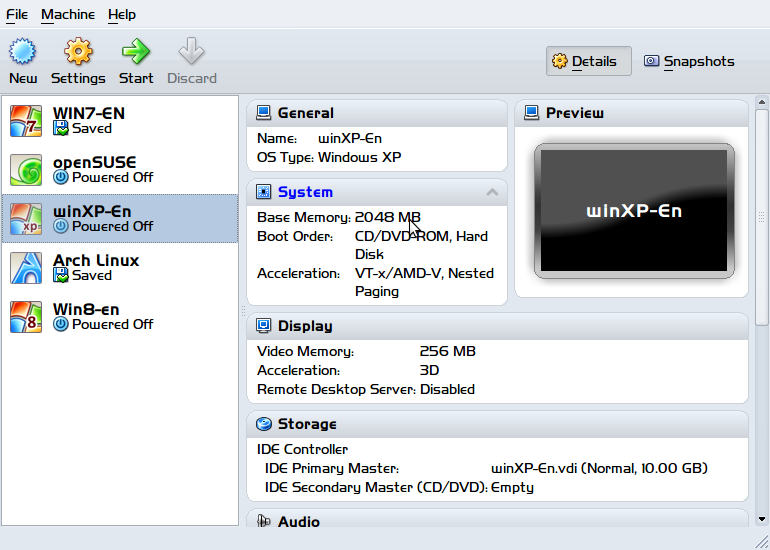Click the Powered Off icon under winXP-En

pos(60,226)
